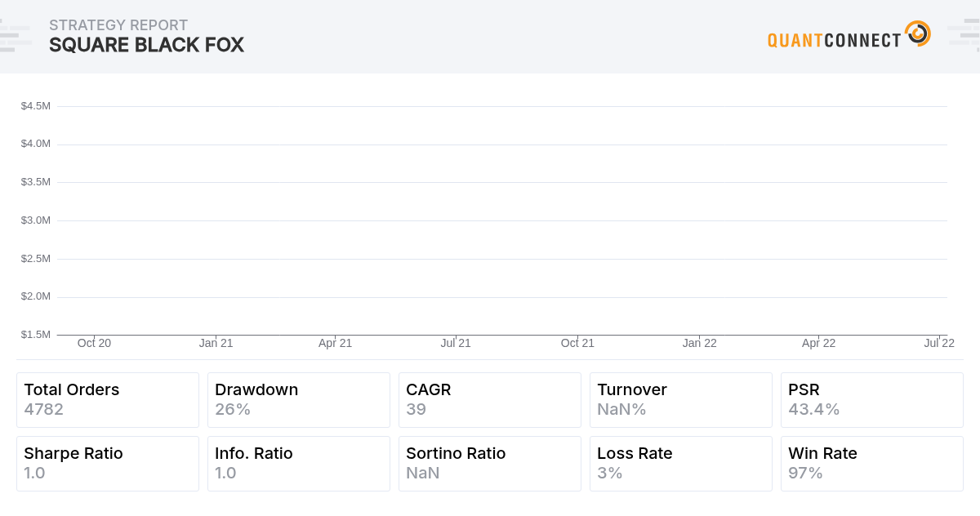
Task: Expand the SQUARE BLACK FOX header
Action: pyautogui.click(x=147, y=46)
